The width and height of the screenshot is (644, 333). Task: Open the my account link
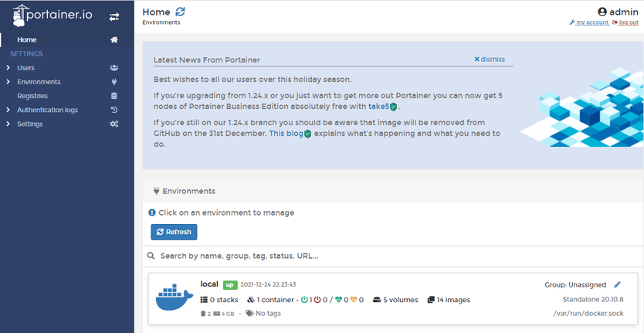coord(589,22)
